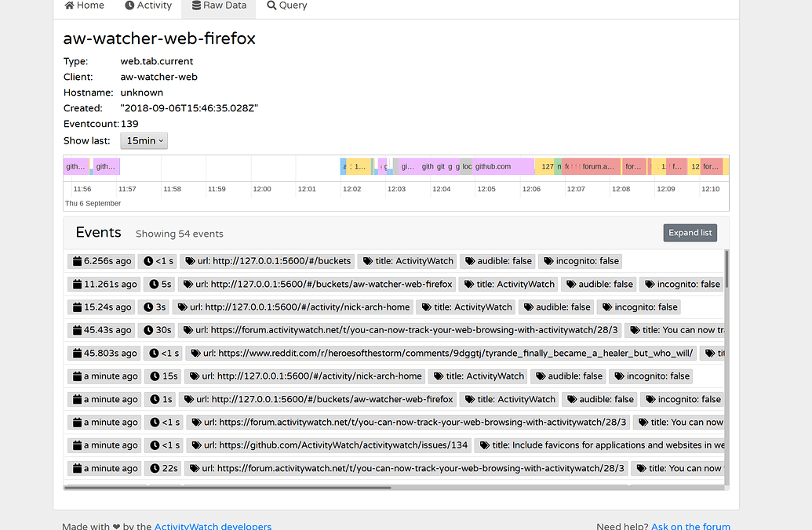Screen dimensions: 812x530
Task: Click the Activity tab clock icon
Action: 129,5
